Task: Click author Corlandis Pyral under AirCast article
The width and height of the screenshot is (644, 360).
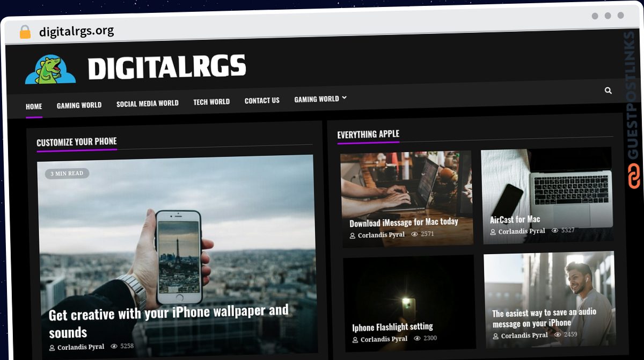Action: pos(522,232)
